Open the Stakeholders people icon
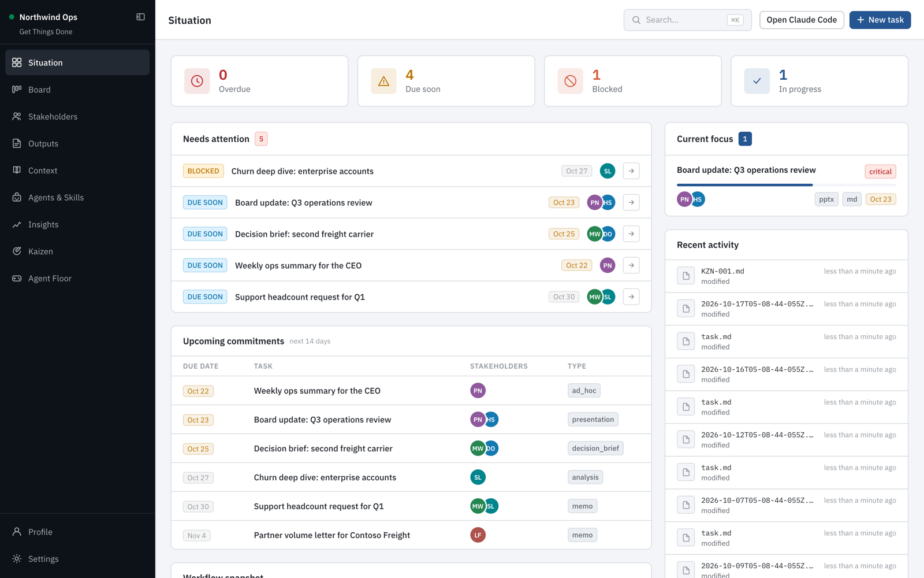Image resolution: width=924 pixels, height=578 pixels. click(17, 116)
